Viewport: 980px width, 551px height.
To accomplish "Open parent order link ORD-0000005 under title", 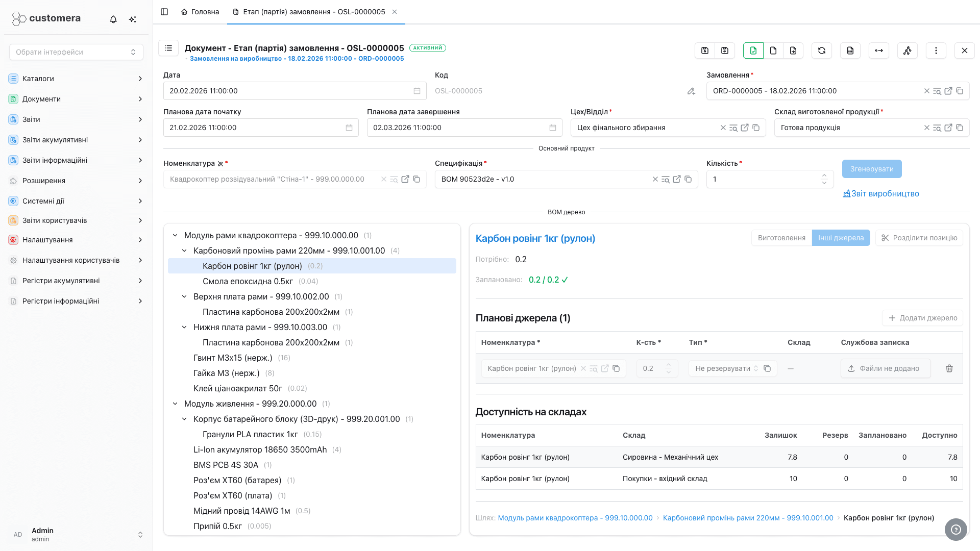I will [x=297, y=59].
